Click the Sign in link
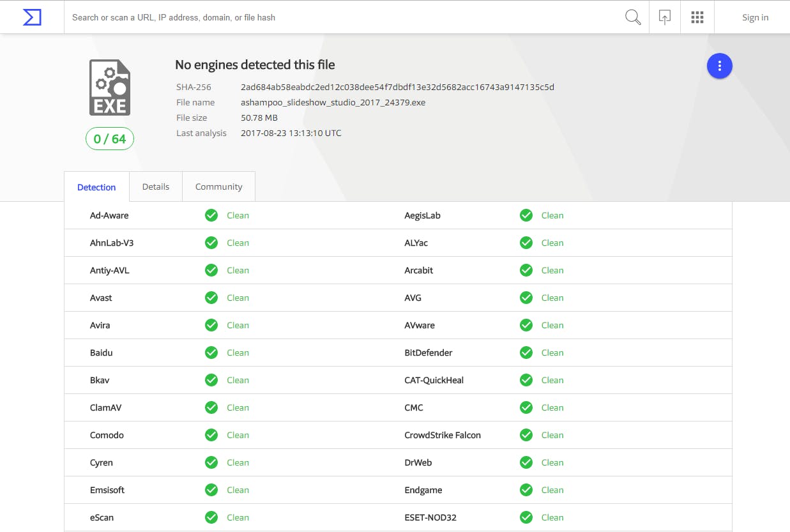Image resolution: width=790 pixels, height=532 pixels. 755,17
